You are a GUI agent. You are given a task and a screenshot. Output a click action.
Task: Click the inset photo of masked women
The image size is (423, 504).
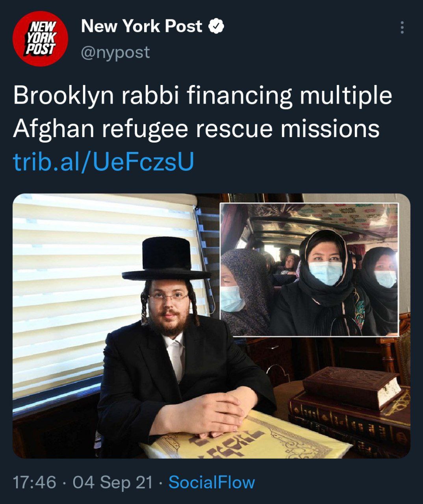309,270
